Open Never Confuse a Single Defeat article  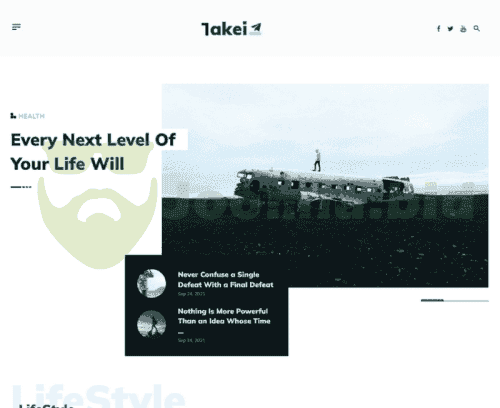coord(225,280)
